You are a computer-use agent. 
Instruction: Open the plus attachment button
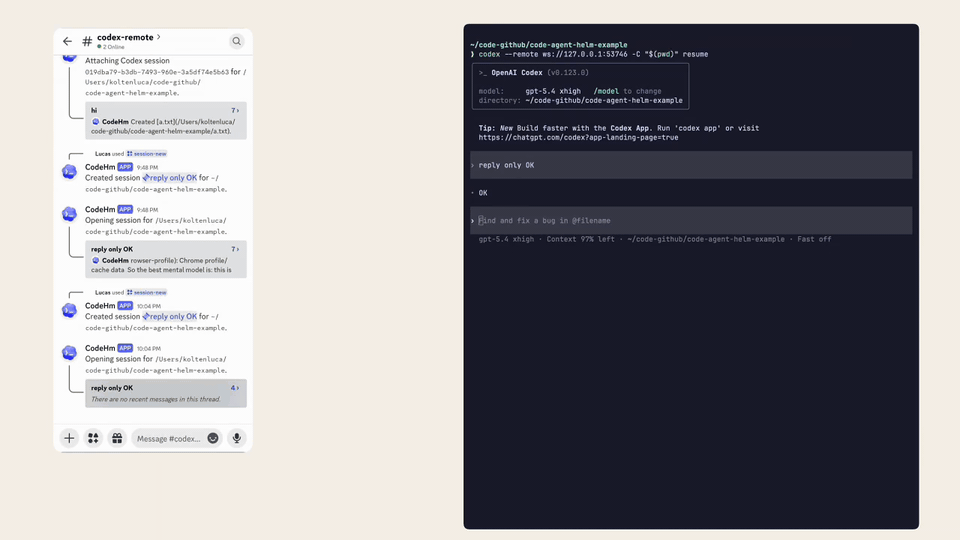click(69, 438)
